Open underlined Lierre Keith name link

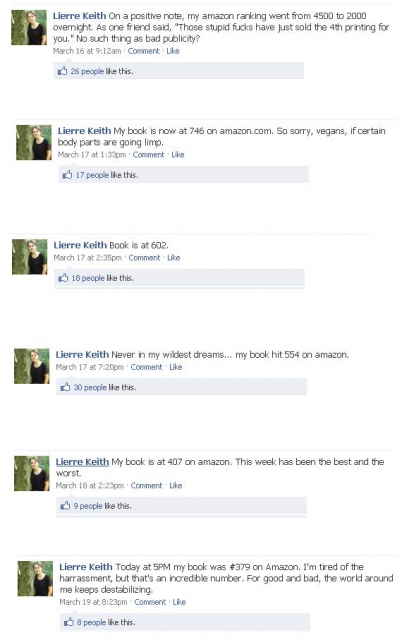[82, 462]
